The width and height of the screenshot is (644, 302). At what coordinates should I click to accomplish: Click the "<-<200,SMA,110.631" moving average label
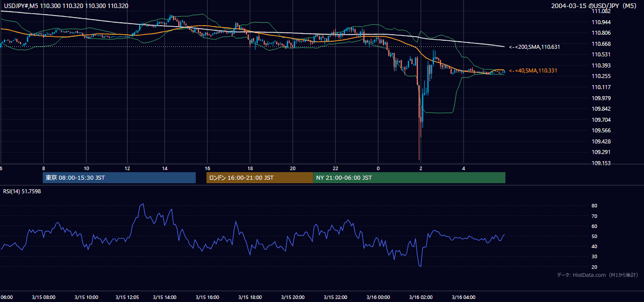click(x=534, y=47)
